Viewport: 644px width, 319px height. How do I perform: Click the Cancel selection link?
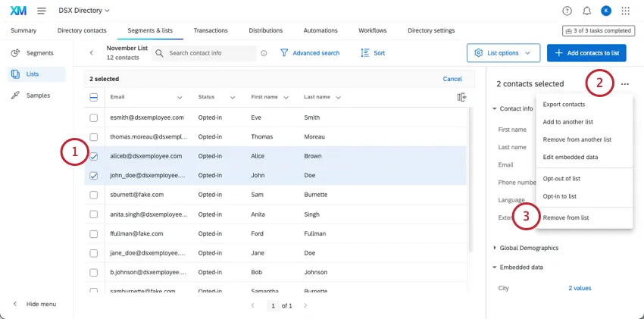click(x=452, y=79)
